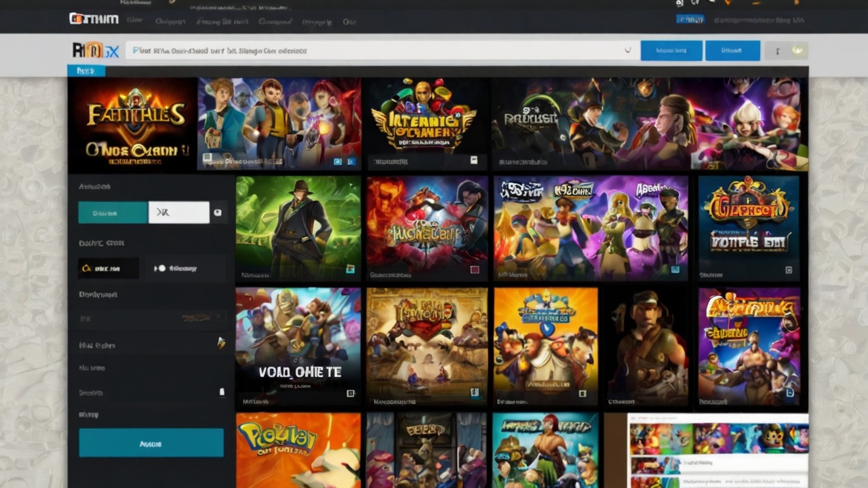Click the corner icon on the VOAD OHIE TE tile

(x=351, y=393)
